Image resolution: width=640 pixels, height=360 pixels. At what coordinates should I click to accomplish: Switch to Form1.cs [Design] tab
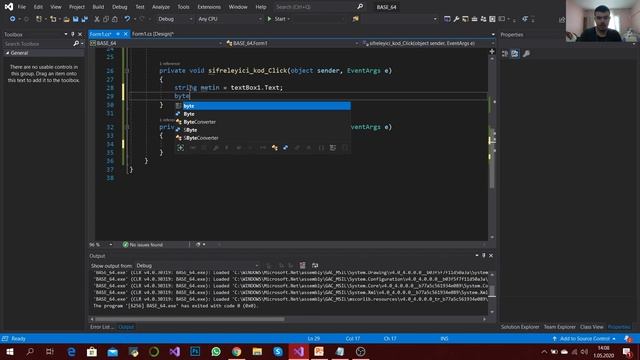pyautogui.click(x=153, y=34)
